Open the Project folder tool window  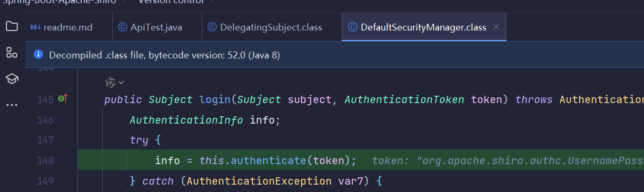(12, 26)
